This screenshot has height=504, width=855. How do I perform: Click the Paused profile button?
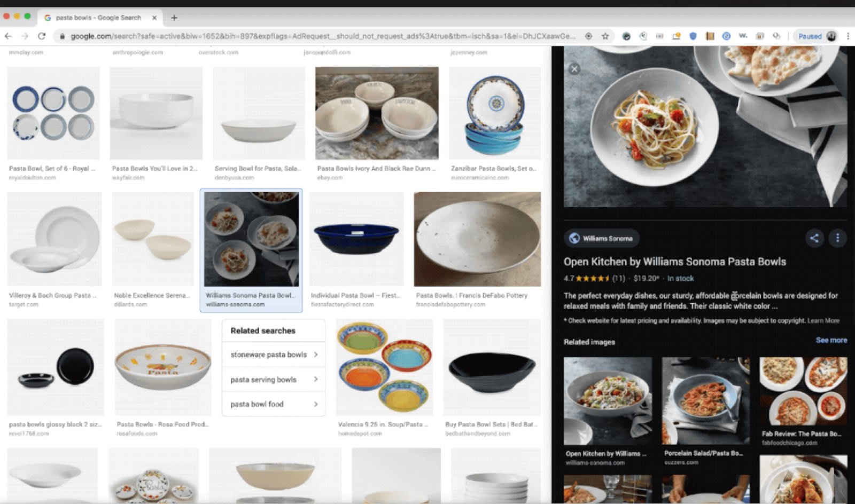tap(817, 36)
